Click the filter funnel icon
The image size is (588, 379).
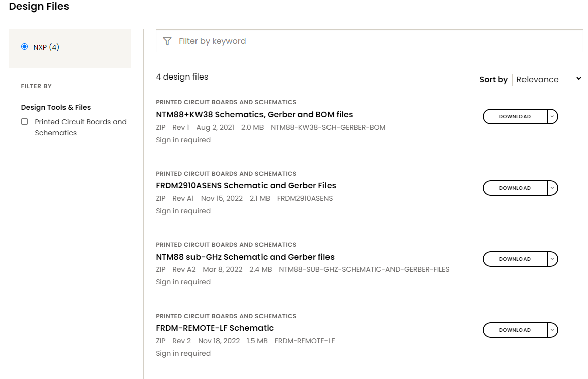coord(167,41)
